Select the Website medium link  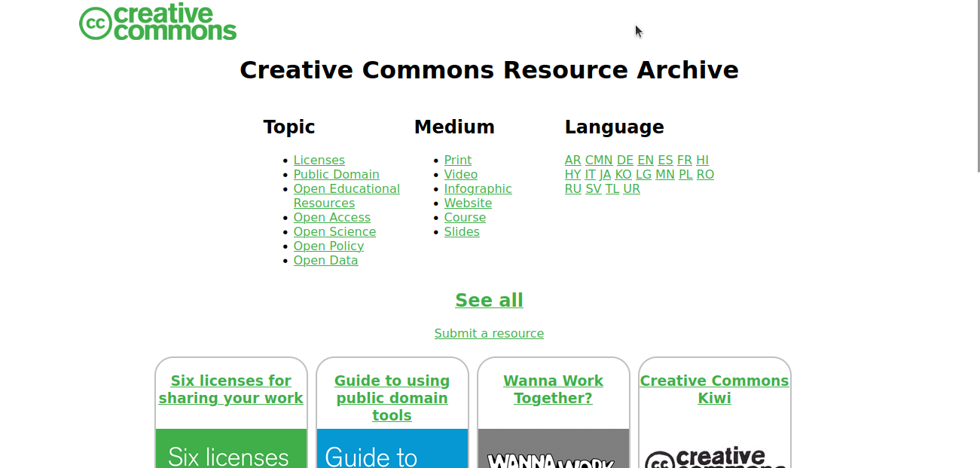[x=468, y=203]
